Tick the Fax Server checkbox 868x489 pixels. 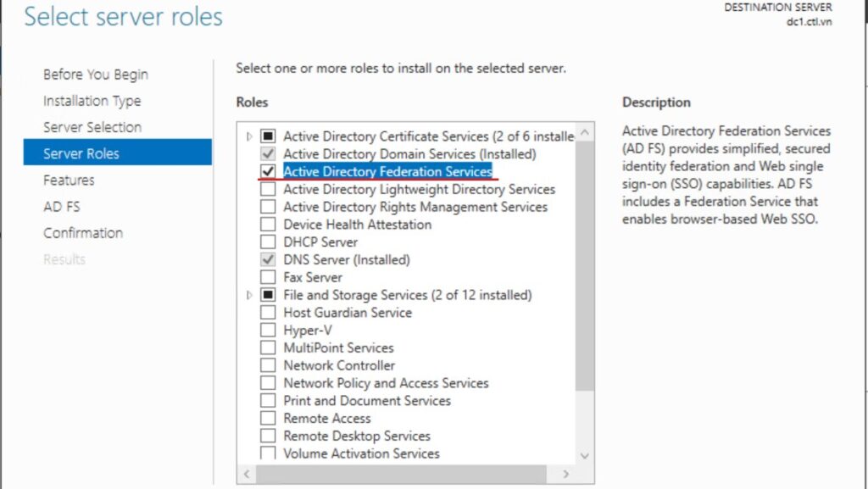tap(268, 277)
